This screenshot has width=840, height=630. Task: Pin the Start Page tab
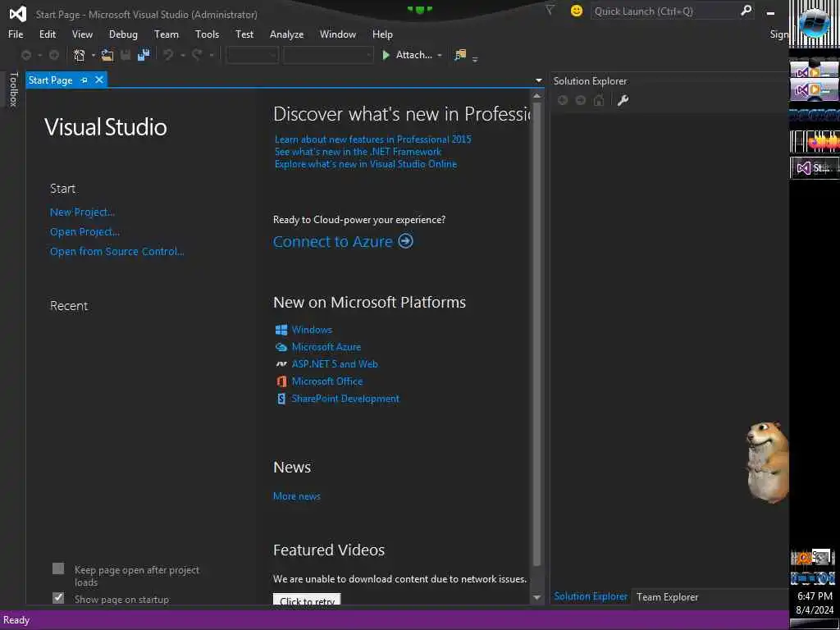(x=84, y=80)
